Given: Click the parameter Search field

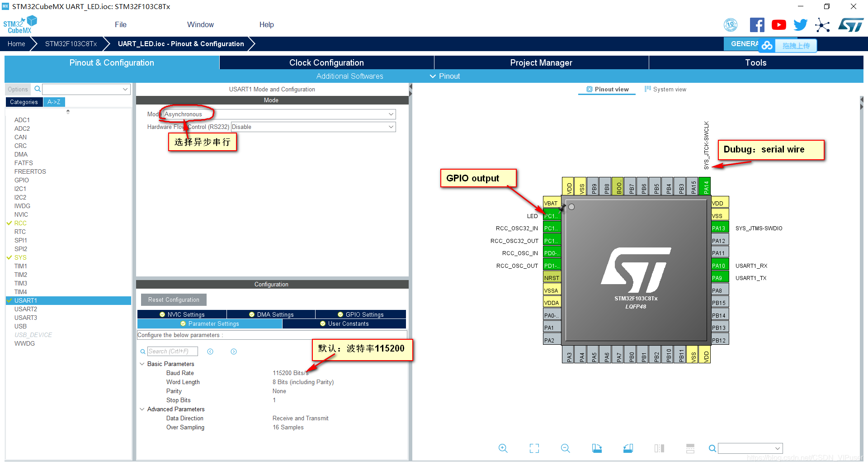Looking at the screenshot, I should click(172, 352).
